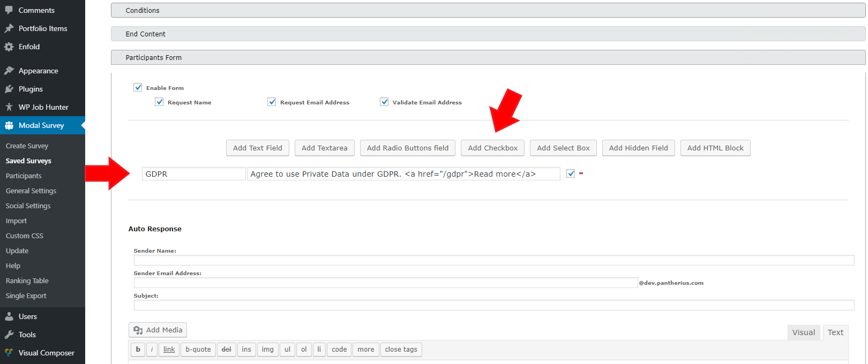Open Saved Surveys submenu item
868x364 pixels.
pos(28,161)
